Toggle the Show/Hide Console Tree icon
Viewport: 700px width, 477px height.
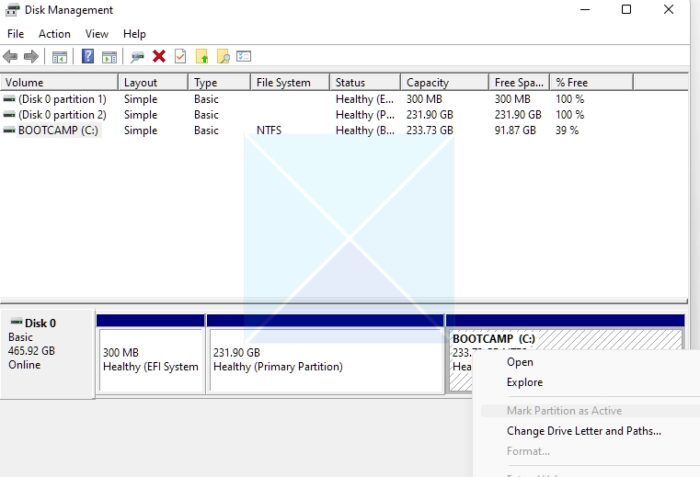pos(59,57)
